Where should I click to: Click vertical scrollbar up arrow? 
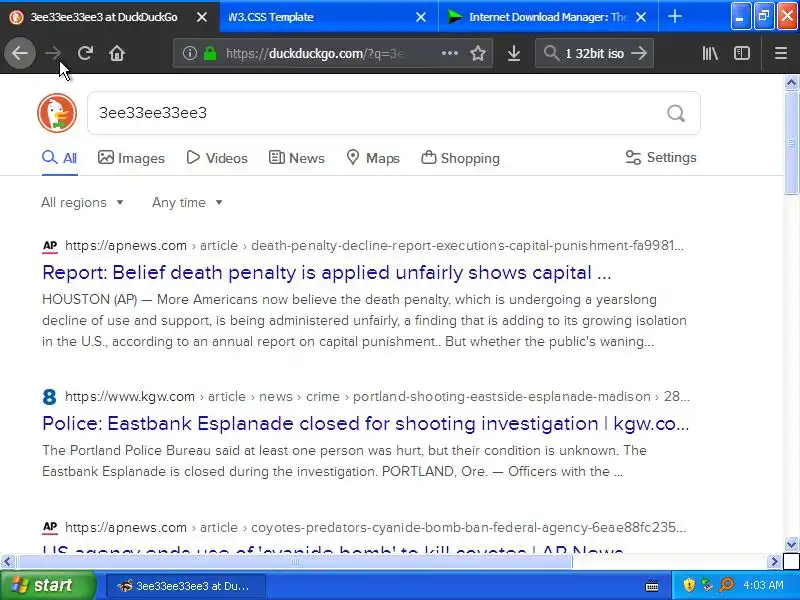pos(791,83)
